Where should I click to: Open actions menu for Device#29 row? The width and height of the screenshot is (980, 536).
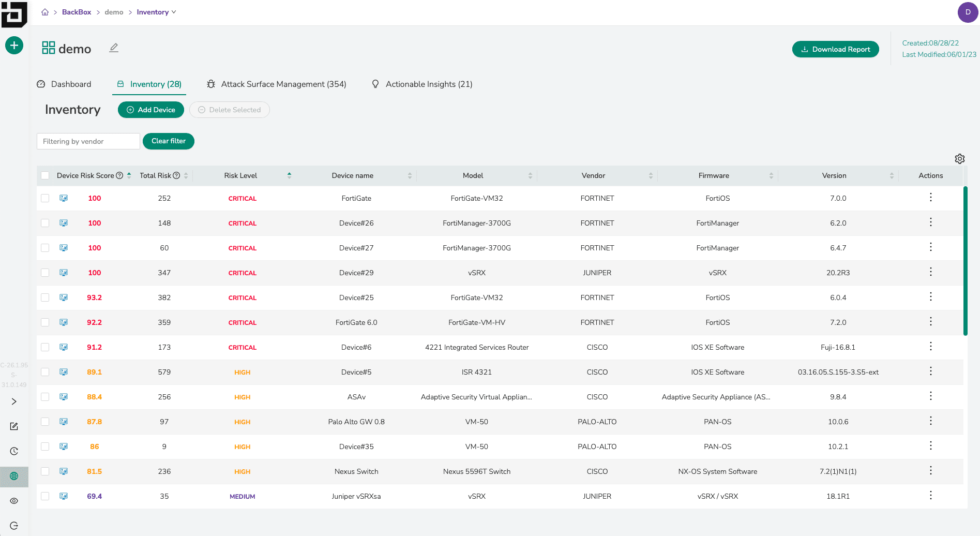(930, 272)
